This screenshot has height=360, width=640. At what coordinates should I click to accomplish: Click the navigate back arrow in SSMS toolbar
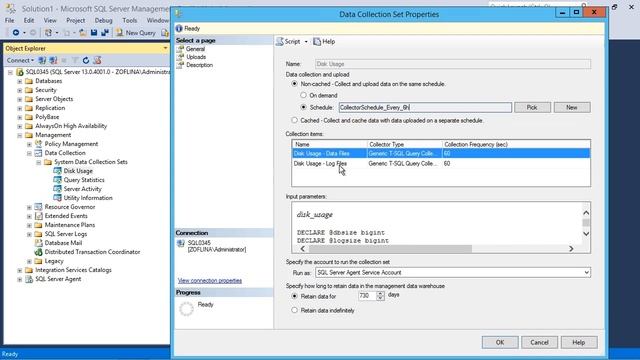[16, 33]
